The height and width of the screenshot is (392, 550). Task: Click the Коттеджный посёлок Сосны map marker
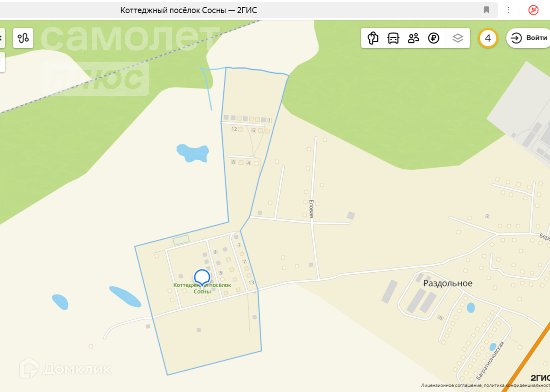[x=202, y=278]
